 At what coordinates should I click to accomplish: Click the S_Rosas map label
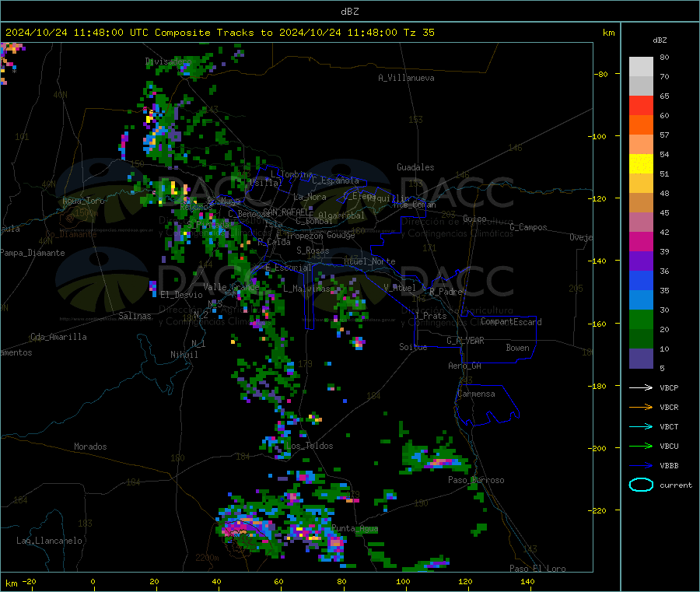(313, 250)
